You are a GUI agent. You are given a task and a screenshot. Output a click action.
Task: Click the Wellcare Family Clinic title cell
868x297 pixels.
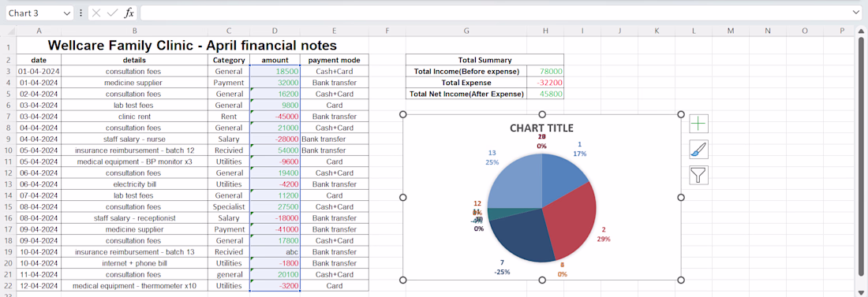point(192,46)
